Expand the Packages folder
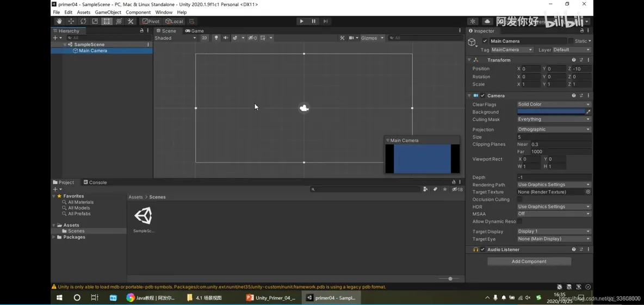 pos(54,237)
